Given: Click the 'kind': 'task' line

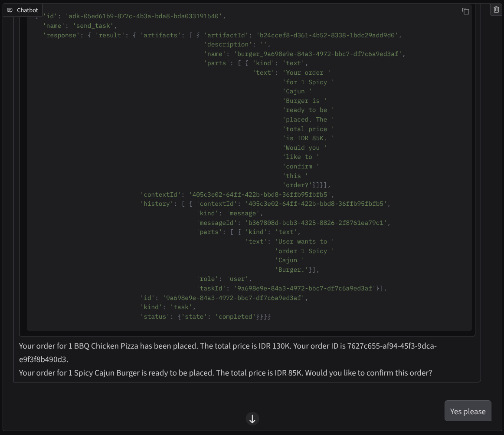Looking at the screenshot, I should 167,307.
